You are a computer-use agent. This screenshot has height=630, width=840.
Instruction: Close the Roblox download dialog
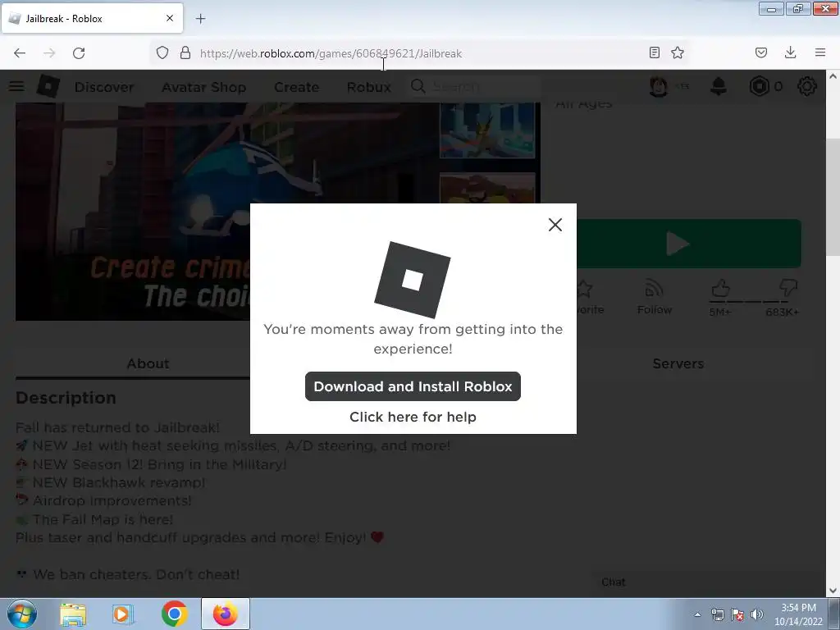555,225
